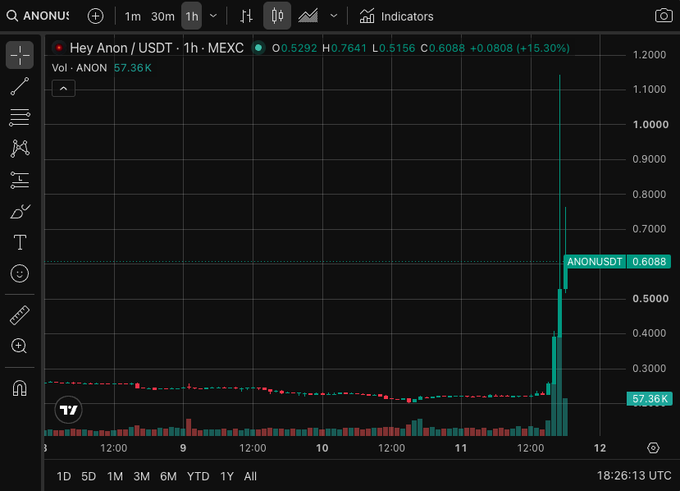This screenshot has width=680, height=491.
Task: Switch to candles chart style
Action: pos(277,16)
